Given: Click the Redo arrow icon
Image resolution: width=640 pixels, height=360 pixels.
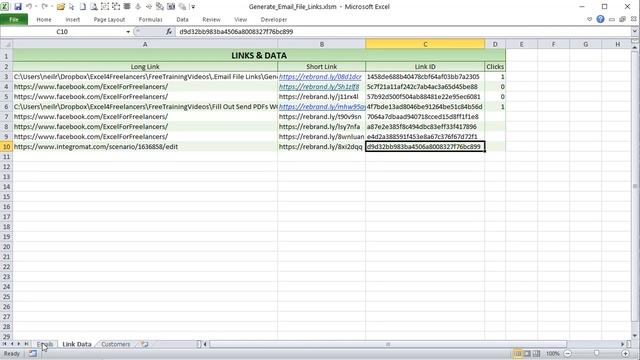Looking at the screenshot, I should [44, 7].
